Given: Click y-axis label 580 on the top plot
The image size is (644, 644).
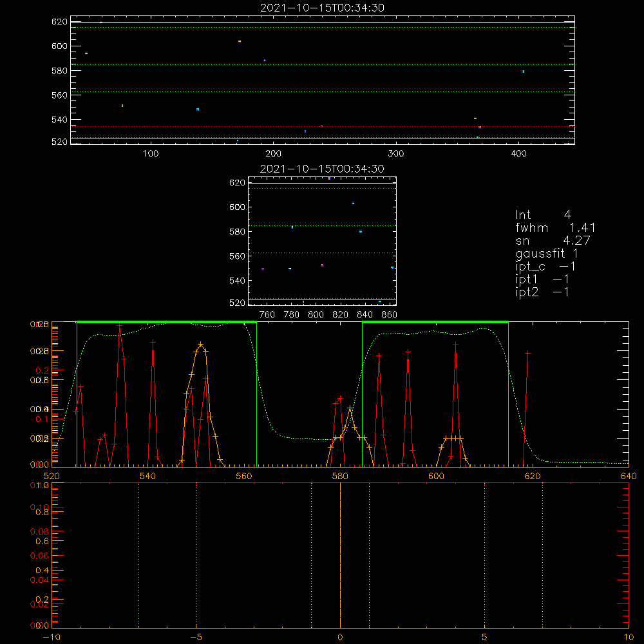Looking at the screenshot, I should (59, 71).
